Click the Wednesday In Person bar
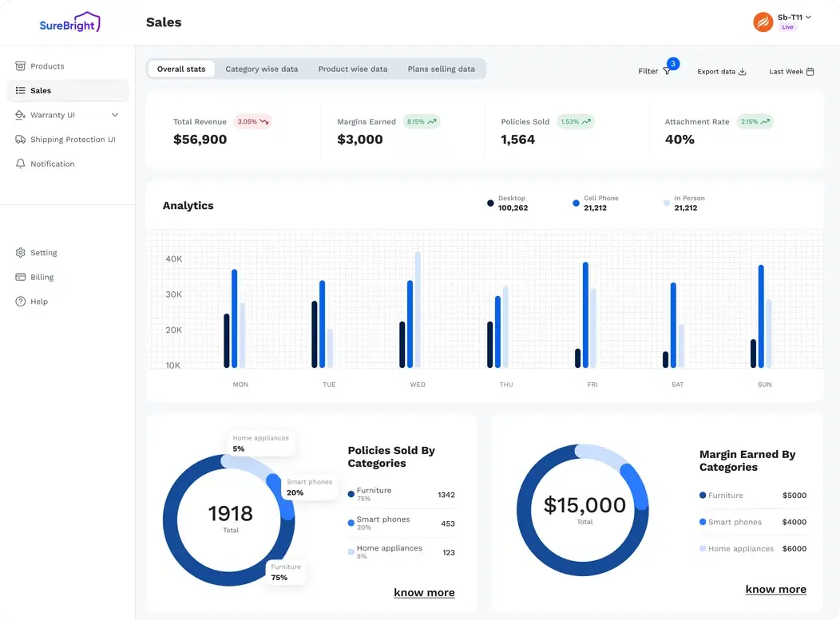 tap(418, 310)
